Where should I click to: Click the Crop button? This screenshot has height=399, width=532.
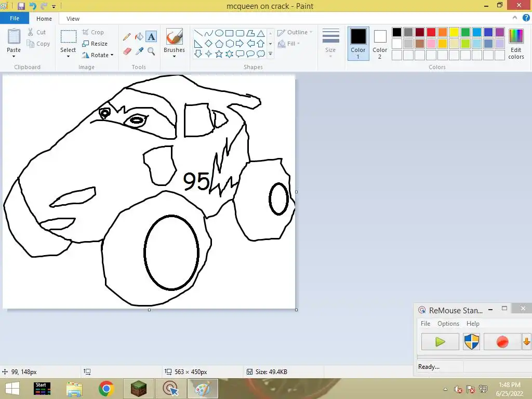pyautogui.click(x=93, y=32)
